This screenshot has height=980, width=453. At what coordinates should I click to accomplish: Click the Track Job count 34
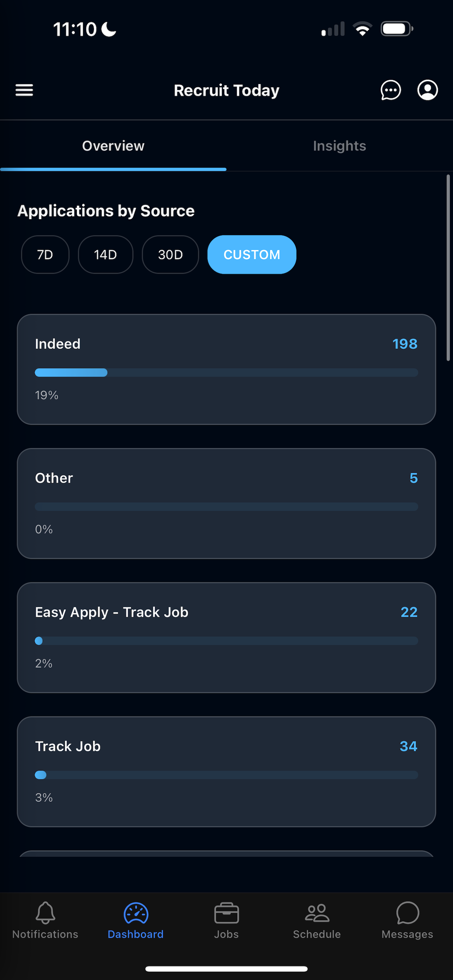(x=409, y=746)
